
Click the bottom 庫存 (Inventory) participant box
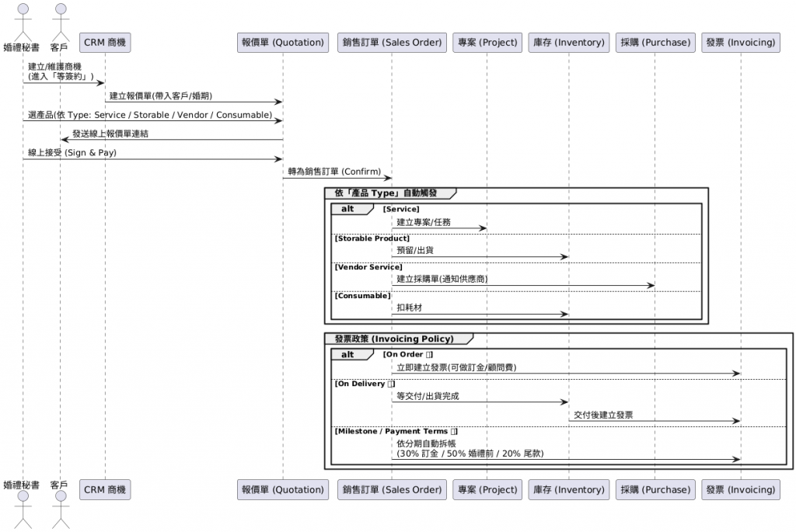tap(568, 490)
